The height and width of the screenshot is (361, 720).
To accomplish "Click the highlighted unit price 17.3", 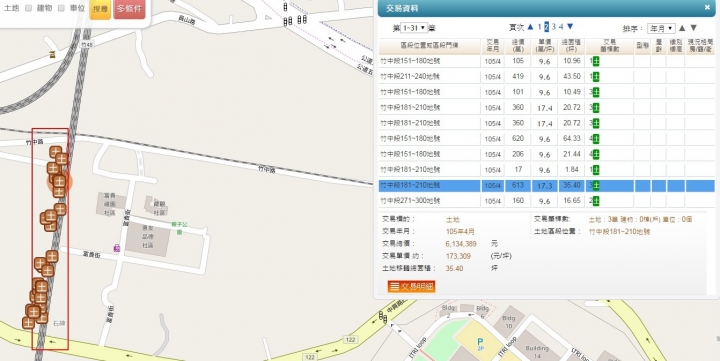I will [545, 186].
